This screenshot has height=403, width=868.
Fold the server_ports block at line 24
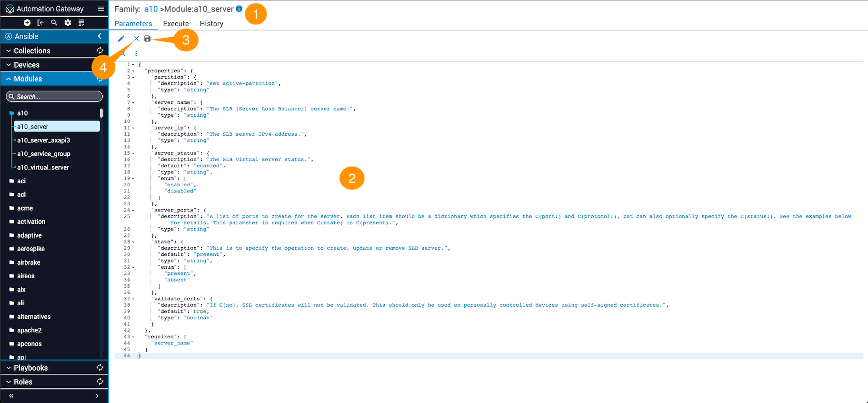click(133, 210)
